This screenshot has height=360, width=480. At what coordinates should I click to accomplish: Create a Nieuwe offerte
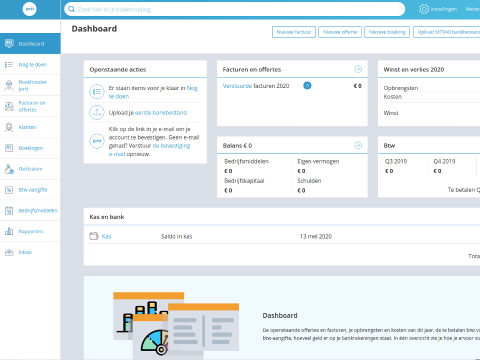340,32
